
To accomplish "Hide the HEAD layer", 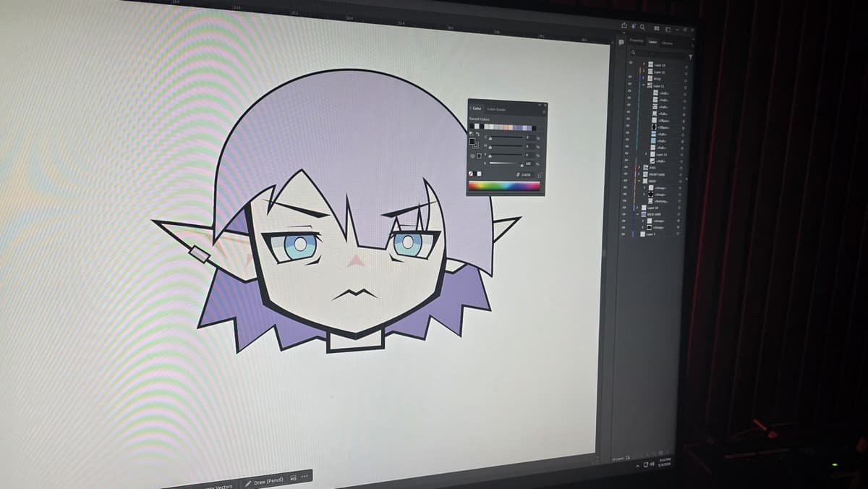I will click(626, 181).
